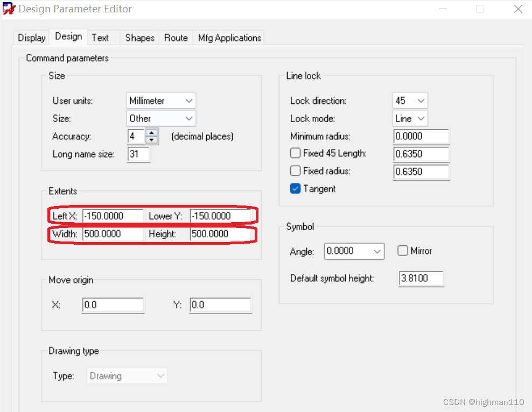Enable the Fixed radius checkbox
Screen dimensions: 532x412
295,171
